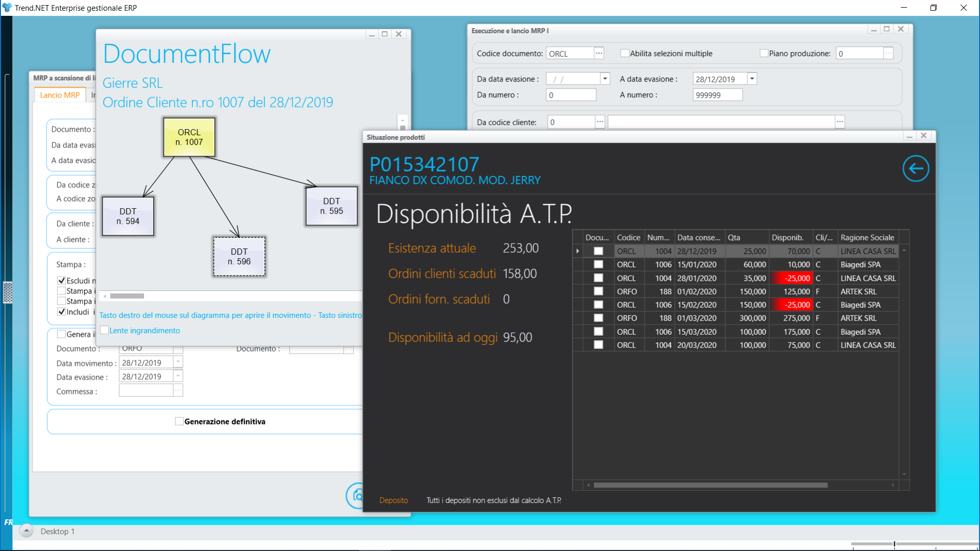Tick the Lente ingrandimento checkbox
Image resolution: width=980 pixels, height=551 pixels.
[105, 330]
